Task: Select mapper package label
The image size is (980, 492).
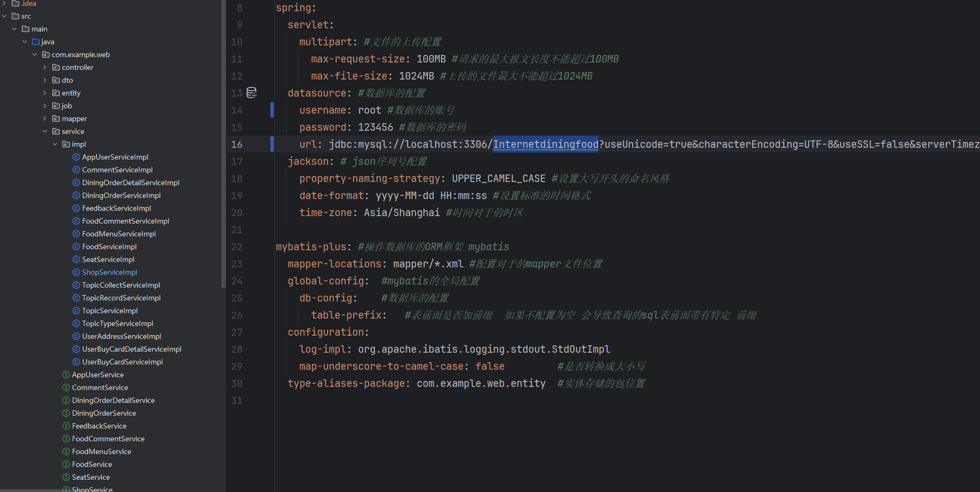Action: pos(74,118)
